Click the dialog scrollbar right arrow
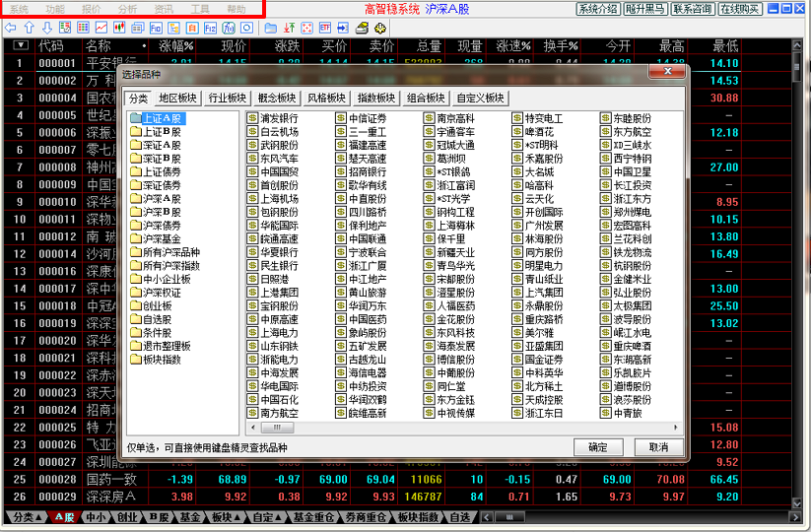Image resolution: width=811 pixels, height=532 pixels. (675, 428)
